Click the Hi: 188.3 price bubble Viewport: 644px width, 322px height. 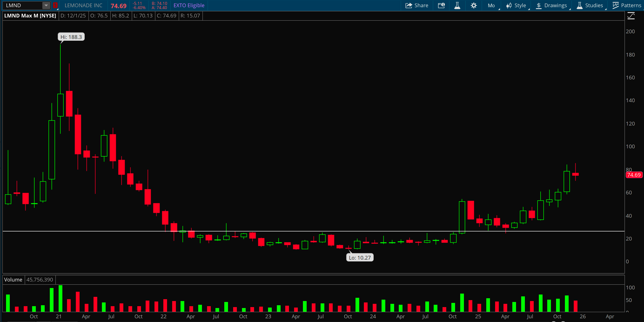point(71,37)
